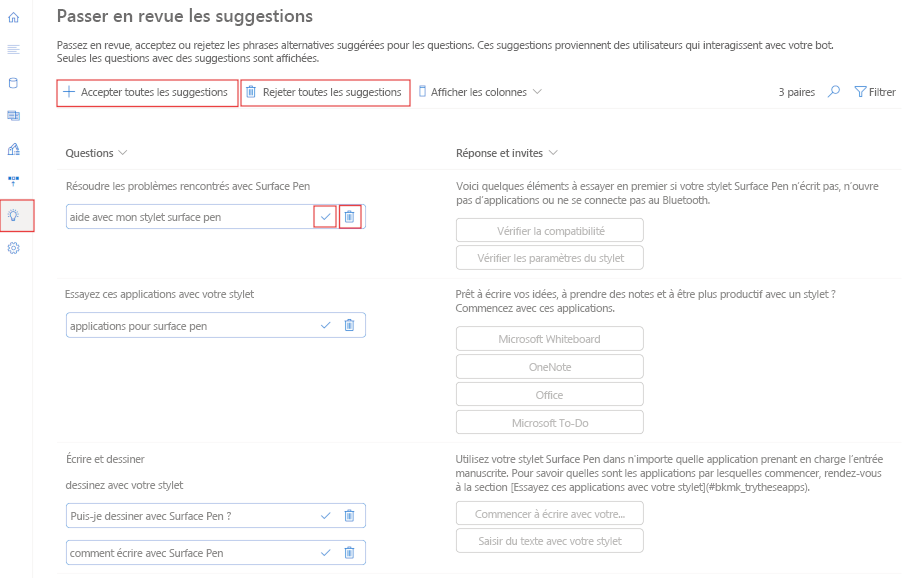
Task: Open the list view icon in the sidebar
Action: [x=13, y=49]
